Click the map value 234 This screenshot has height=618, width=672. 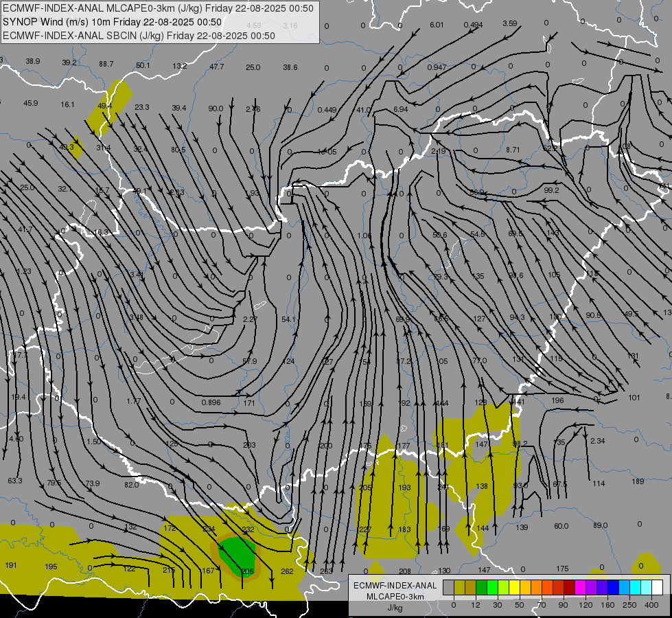pos(209,529)
